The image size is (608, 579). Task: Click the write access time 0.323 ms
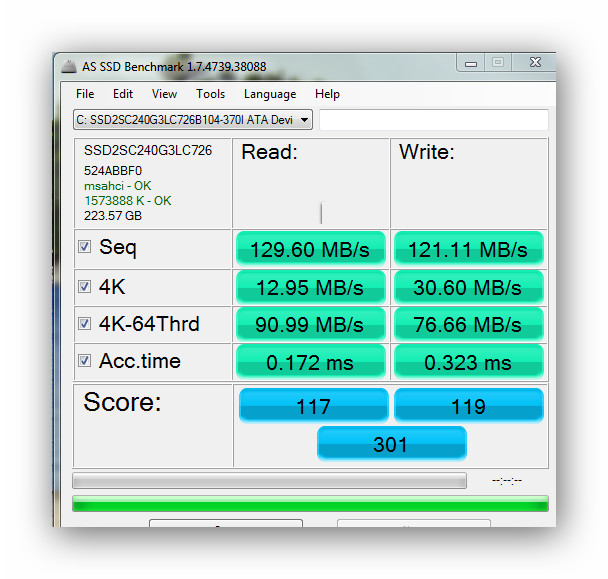pyautogui.click(x=469, y=361)
